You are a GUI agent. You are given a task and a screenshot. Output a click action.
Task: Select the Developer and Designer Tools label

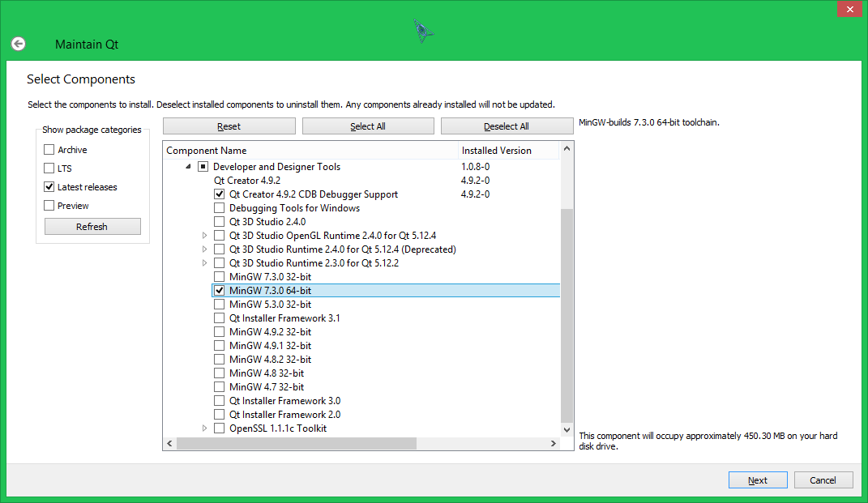pyautogui.click(x=277, y=167)
